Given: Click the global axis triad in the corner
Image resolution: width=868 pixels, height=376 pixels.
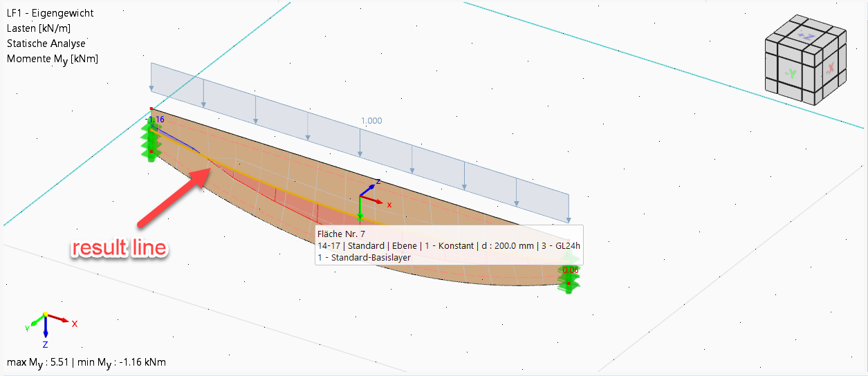Looking at the screenshot, I should coord(46,322).
